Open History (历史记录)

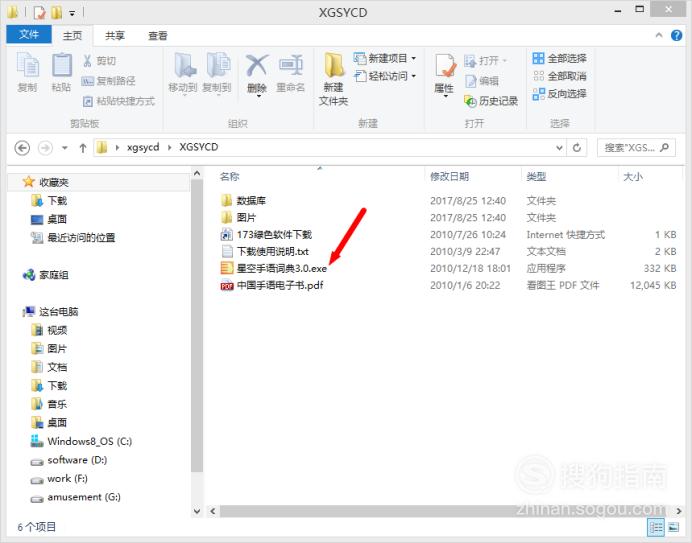click(x=491, y=101)
